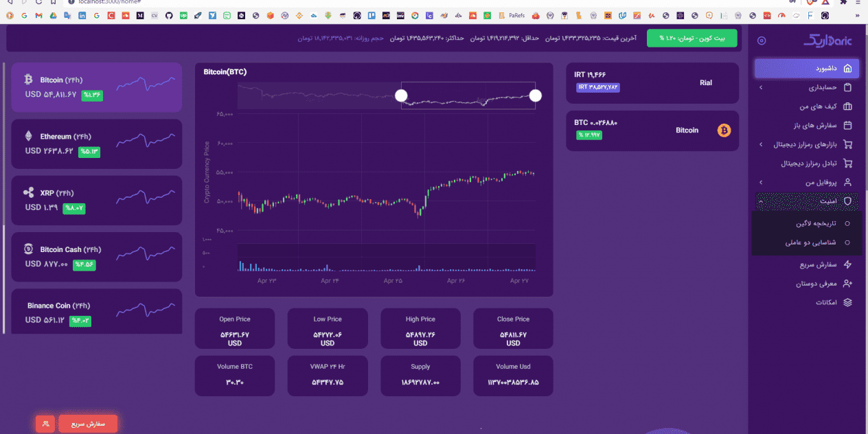
Task: Click the Ethereum diamond icon in the coin list
Action: pyautogui.click(x=29, y=136)
